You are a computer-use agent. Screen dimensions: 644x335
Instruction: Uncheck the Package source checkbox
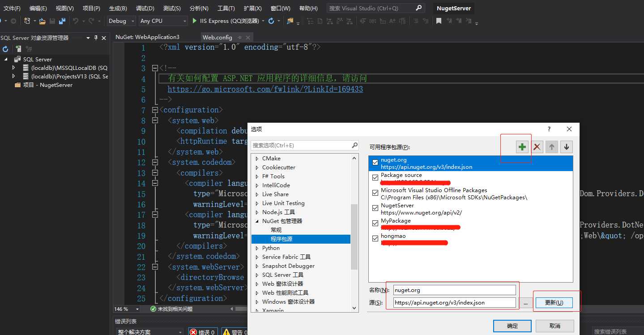375,178
